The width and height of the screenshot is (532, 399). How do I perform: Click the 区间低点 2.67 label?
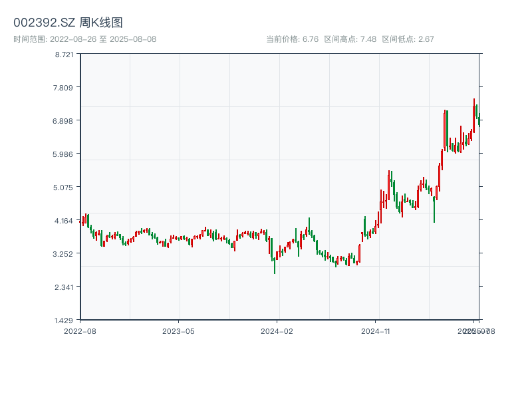pos(408,39)
